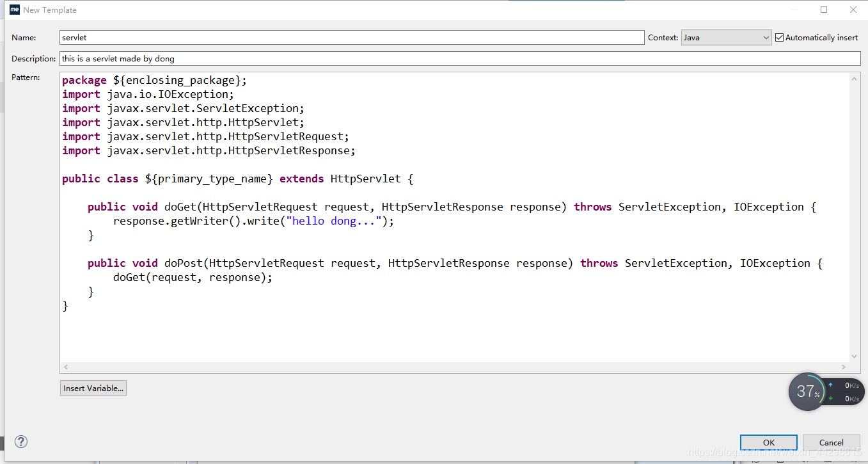Click the 37% performance monitor widget
Image resolution: width=868 pixels, height=464 pixels.
pos(807,392)
